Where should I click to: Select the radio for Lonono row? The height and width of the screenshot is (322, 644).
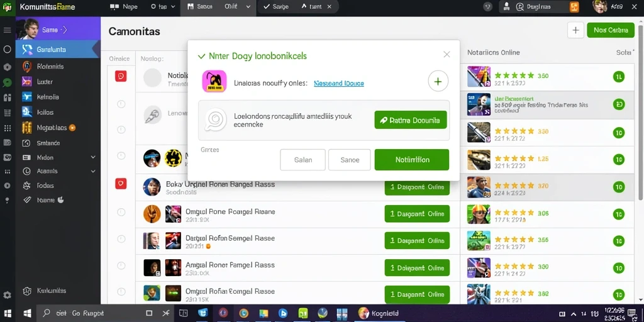(121, 104)
